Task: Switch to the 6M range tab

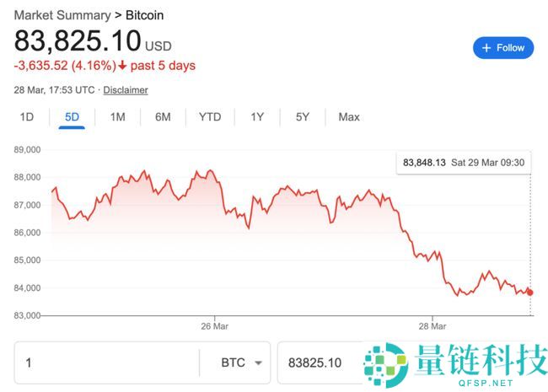Action: coord(163,117)
